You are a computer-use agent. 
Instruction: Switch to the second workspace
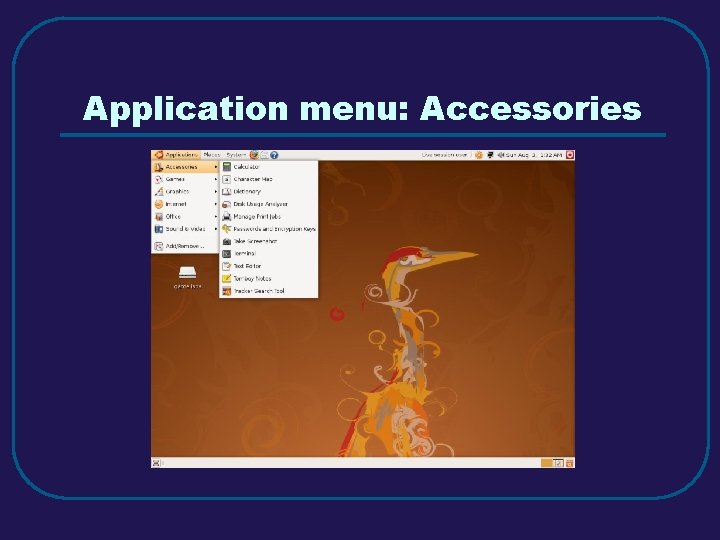click(558, 463)
